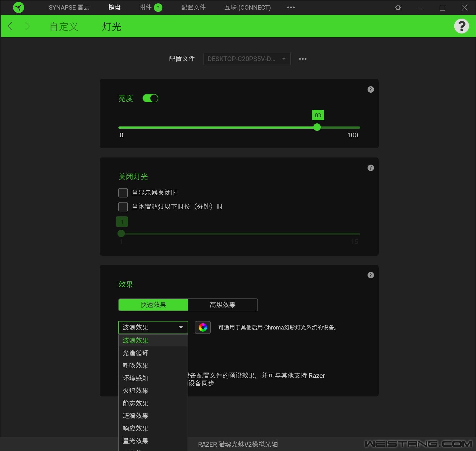The image size is (476, 451).
Task: Switch to the 键盘 tab
Action: pyautogui.click(x=114, y=7)
